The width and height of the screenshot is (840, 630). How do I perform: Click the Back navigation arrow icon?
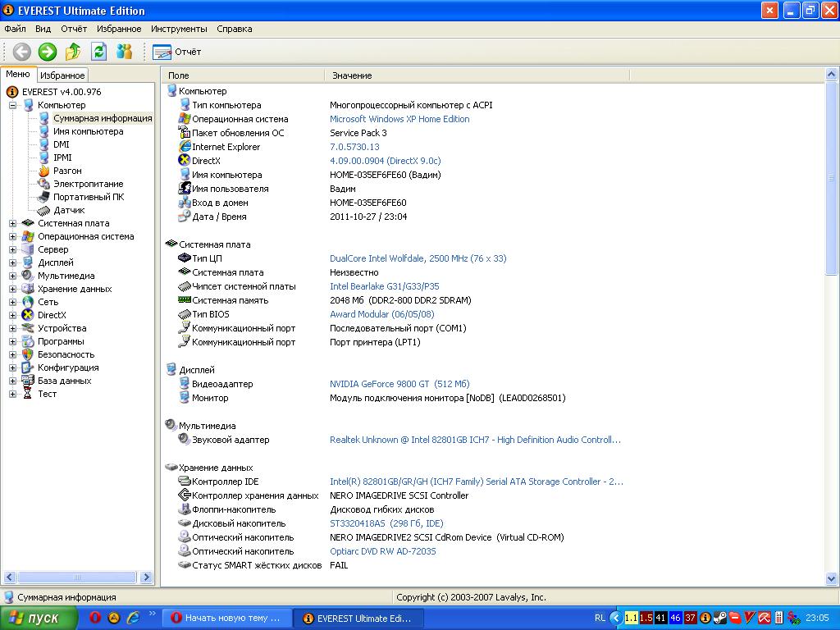click(21, 52)
